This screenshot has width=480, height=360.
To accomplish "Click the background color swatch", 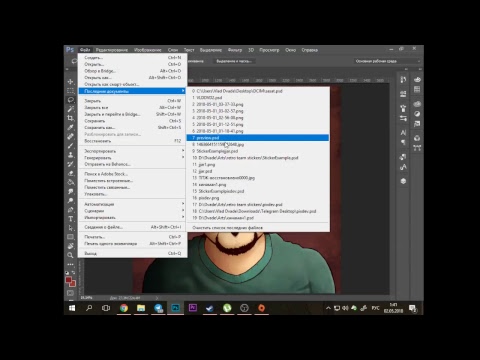I will click(73, 284).
